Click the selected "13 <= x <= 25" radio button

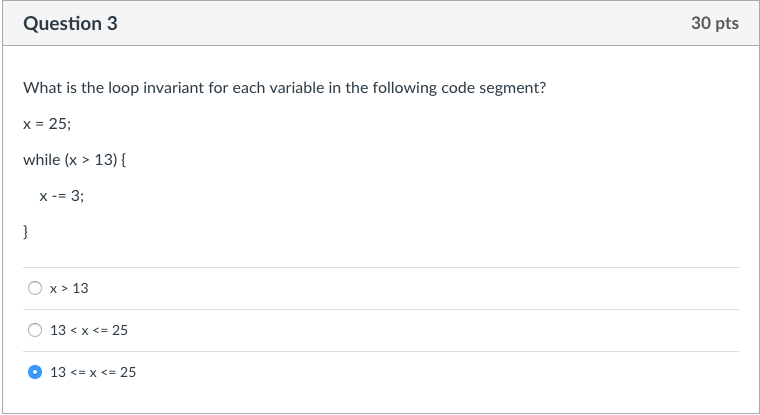35,373
